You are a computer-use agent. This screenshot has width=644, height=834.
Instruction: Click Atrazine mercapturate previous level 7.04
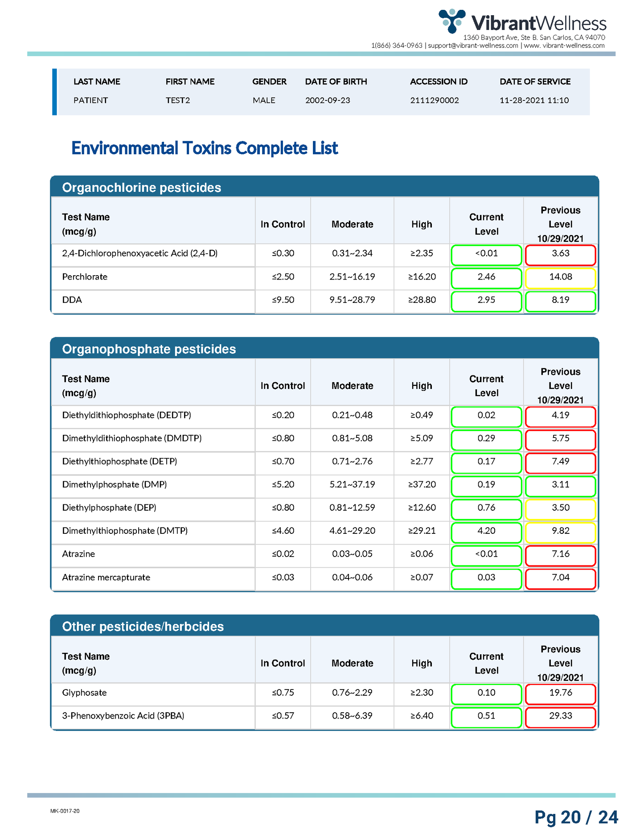coord(561,579)
